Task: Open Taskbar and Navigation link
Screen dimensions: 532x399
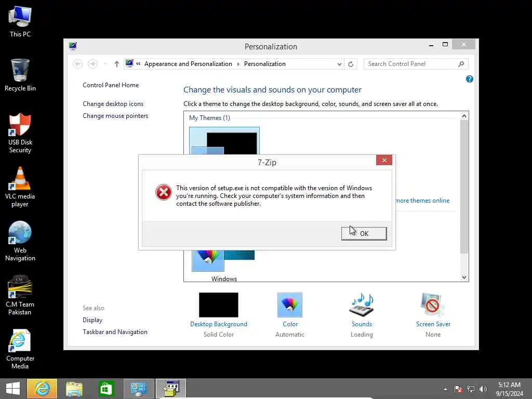Action: (115, 332)
